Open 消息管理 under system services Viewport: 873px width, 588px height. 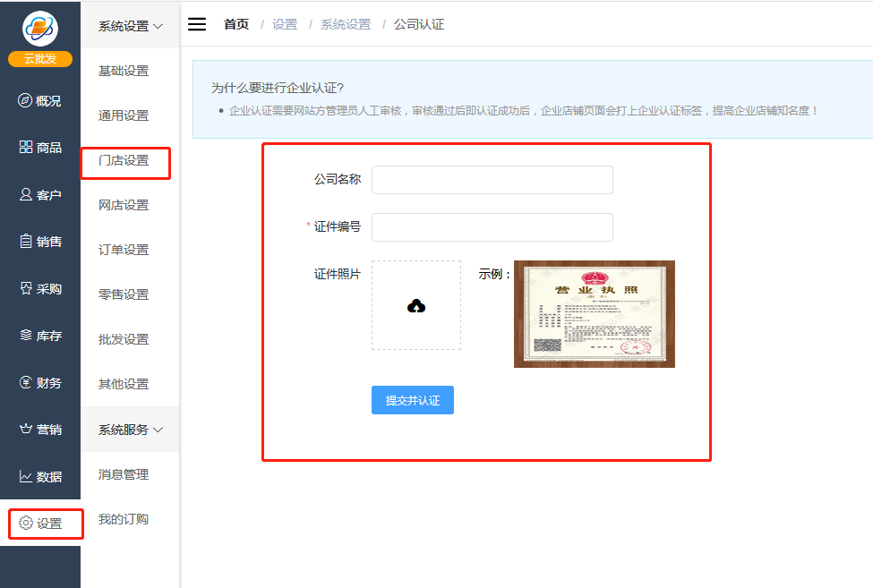124,474
